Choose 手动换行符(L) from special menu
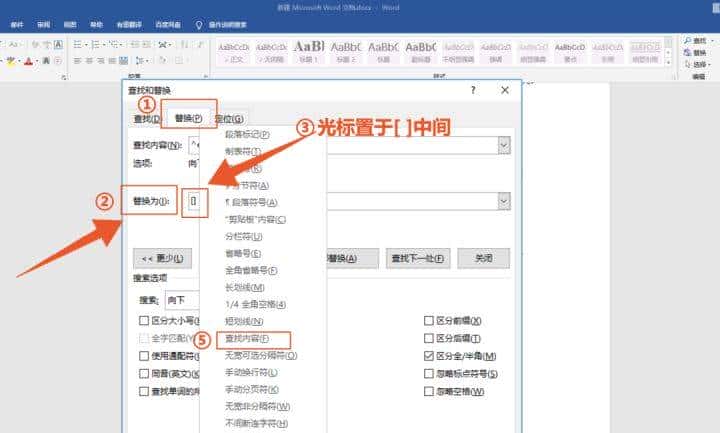The width and height of the screenshot is (720, 433). tap(251, 372)
